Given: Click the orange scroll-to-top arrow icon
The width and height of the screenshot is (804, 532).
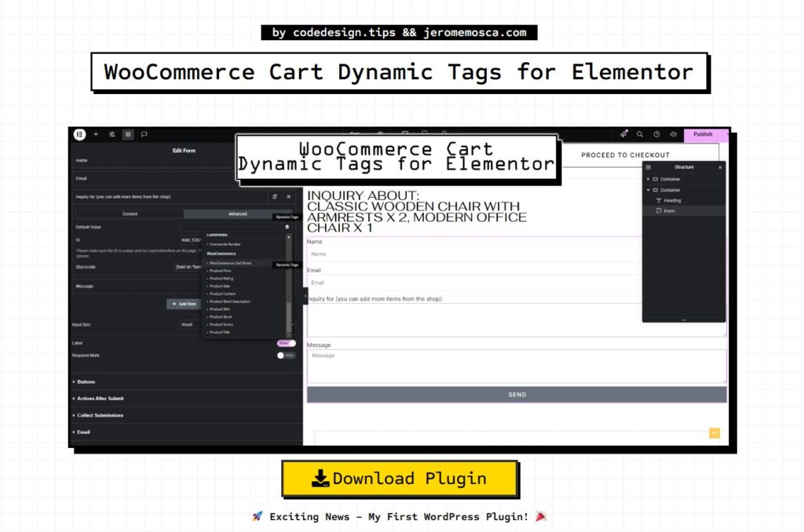Looking at the screenshot, I should [714, 433].
